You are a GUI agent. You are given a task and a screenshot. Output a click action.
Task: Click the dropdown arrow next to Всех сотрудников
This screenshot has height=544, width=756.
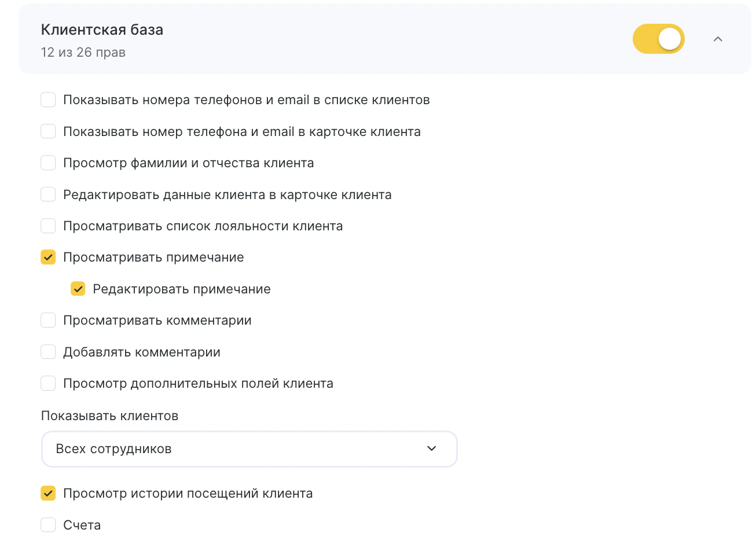[x=431, y=449]
